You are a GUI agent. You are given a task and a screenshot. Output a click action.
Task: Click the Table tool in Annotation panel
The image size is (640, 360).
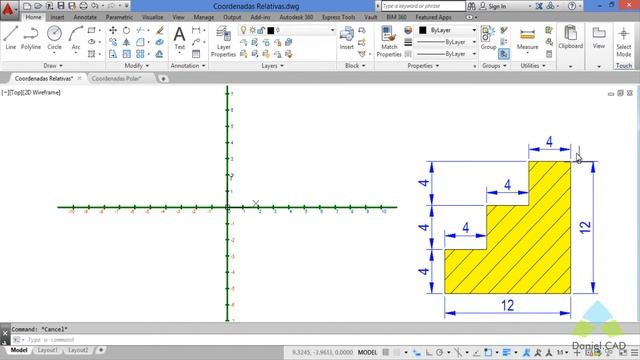pyautogui.click(x=196, y=54)
